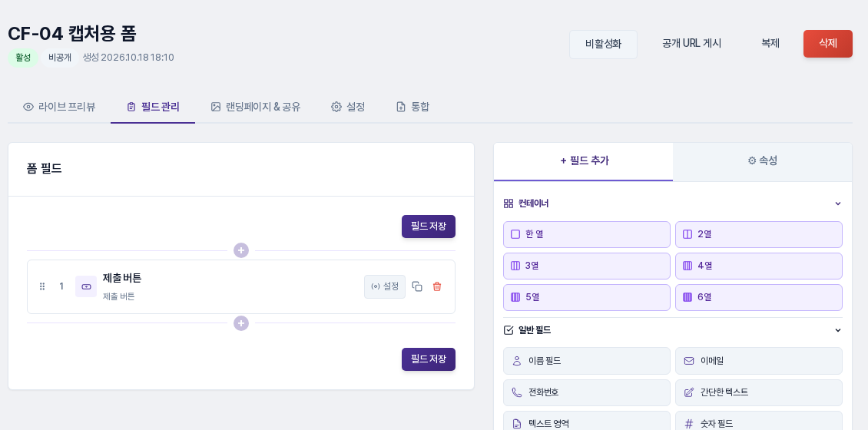Click the drag handle of 제출 버튼 row
The width and height of the screenshot is (868, 430).
pos(42,286)
